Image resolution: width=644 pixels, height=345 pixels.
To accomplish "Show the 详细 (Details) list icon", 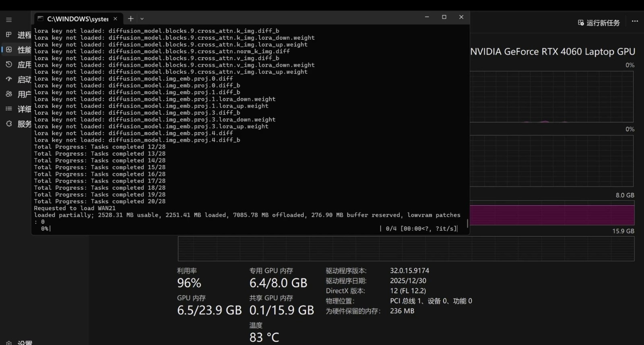I will (x=9, y=109).
